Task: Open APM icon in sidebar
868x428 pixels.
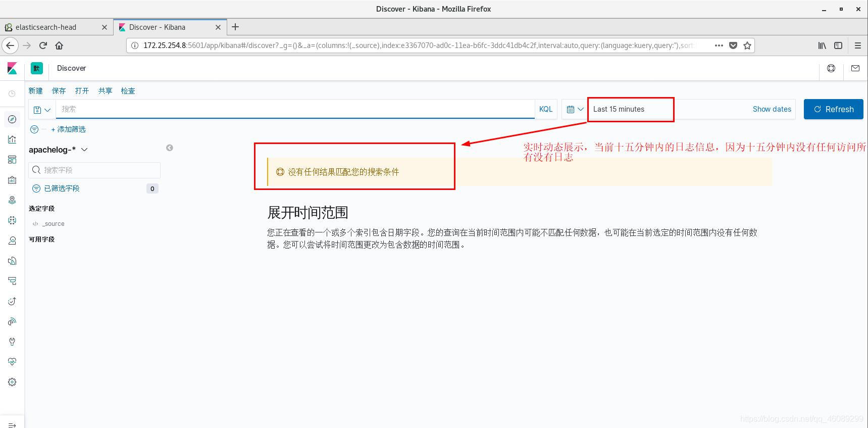Action: (12, 281)
